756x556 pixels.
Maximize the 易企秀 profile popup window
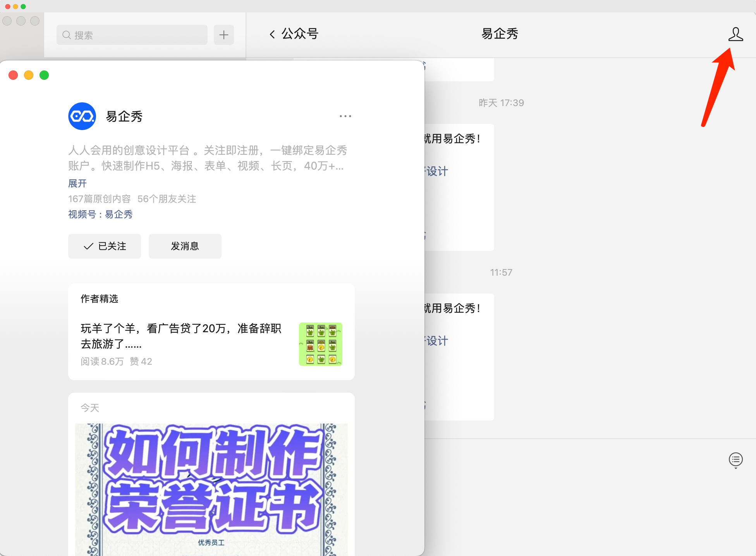(x=44, y=75)
